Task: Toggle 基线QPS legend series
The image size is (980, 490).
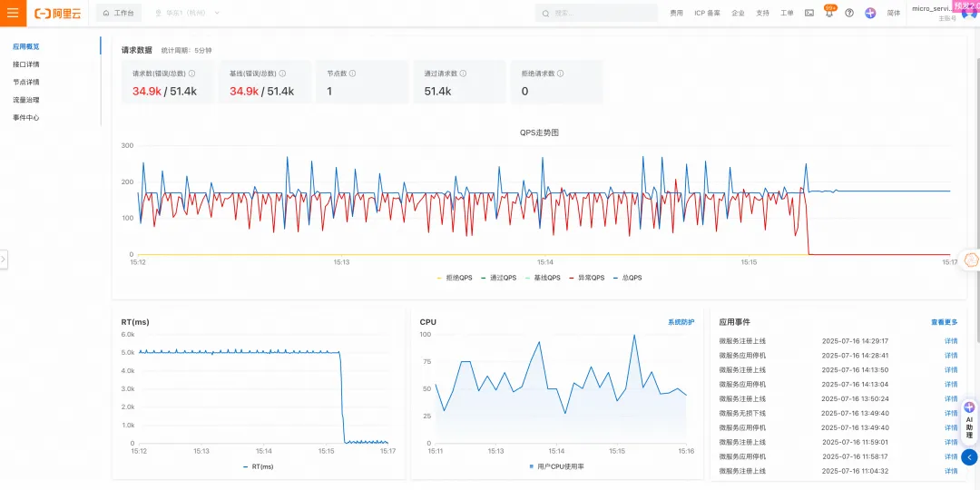Action: click(x=543, y=278)
